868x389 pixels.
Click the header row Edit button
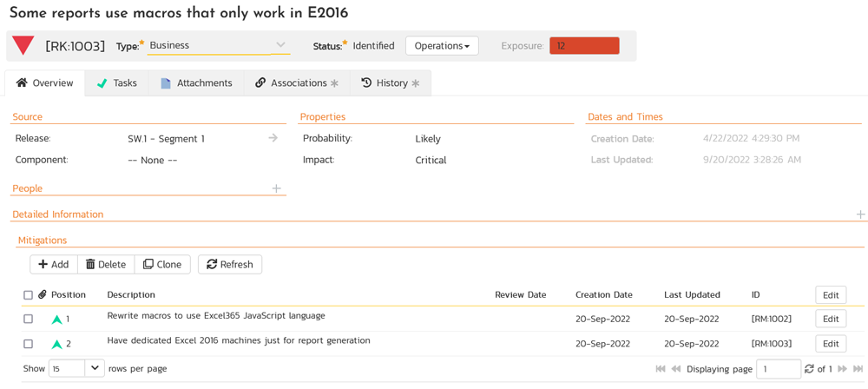click(x=831, y=295)
